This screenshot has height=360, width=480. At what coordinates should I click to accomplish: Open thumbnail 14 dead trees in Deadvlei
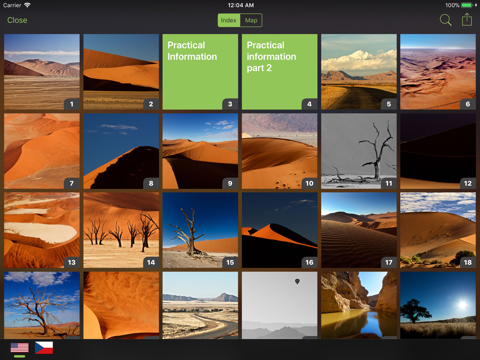tap(121, 230)
